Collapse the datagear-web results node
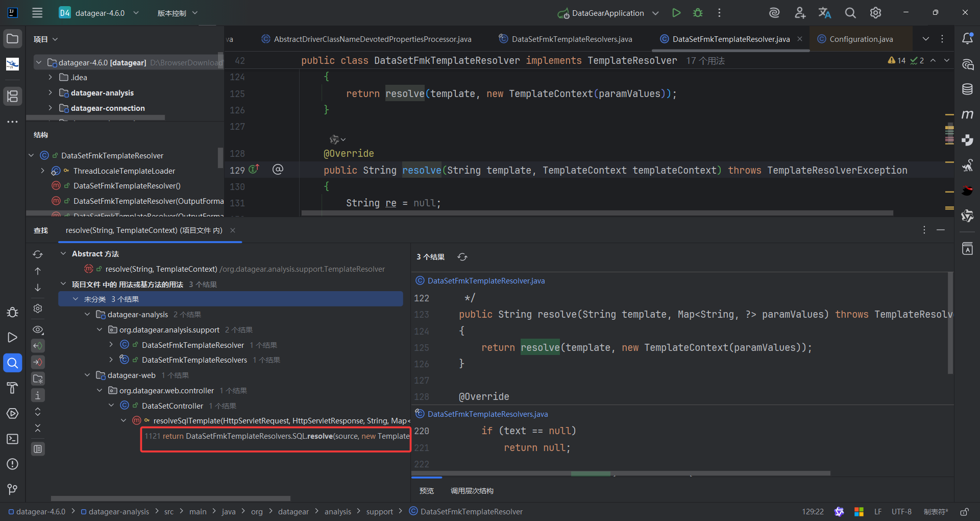The image size is (980, 521). click(x=87, y=375)
